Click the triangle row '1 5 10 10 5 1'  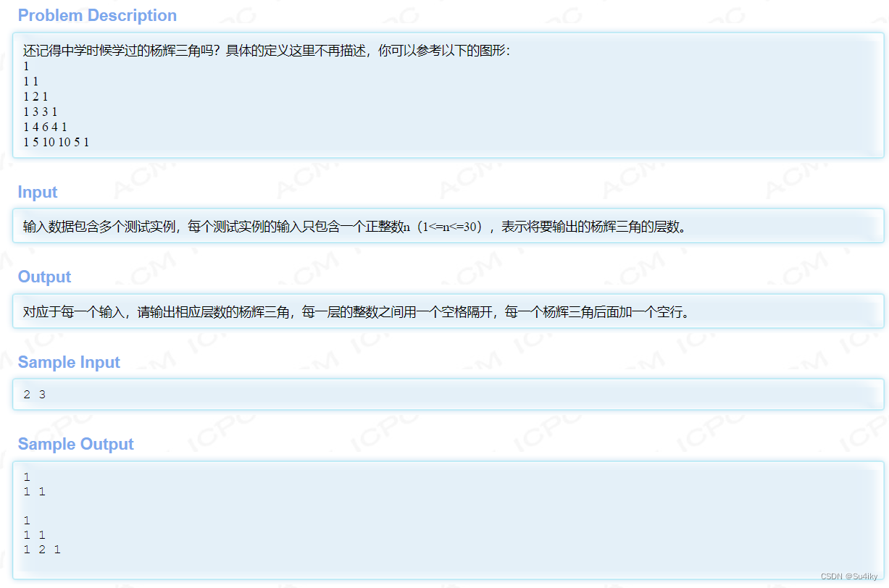pos(56,142)
